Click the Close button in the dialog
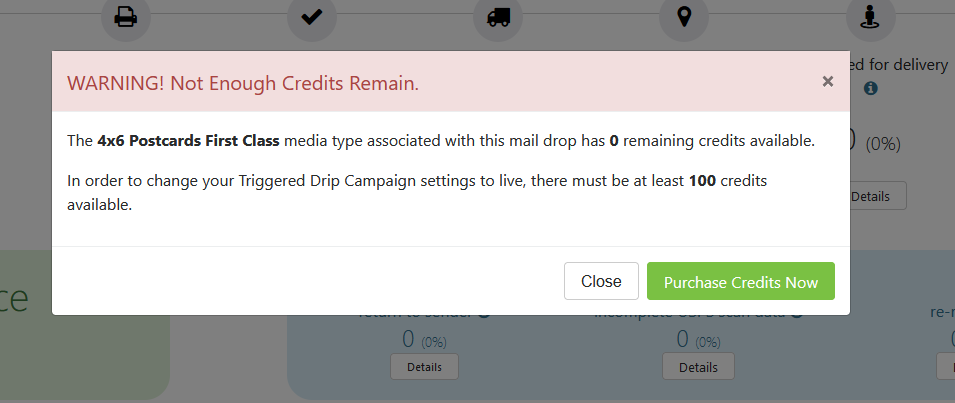The image size is (955, 403). (601, 281)
